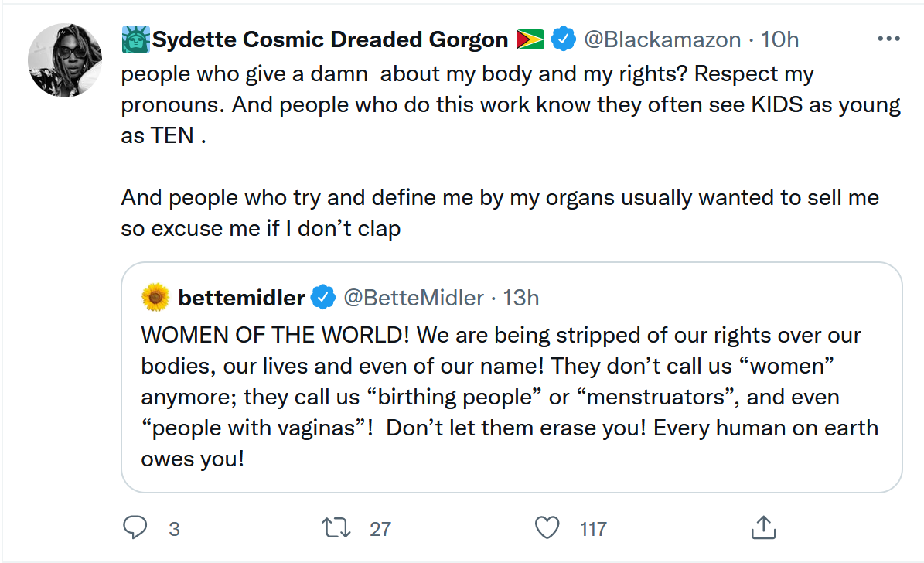Viewport: 924px width, 563px height.
Task: Visit the @Blackamazon handle link
Action: point(661,39)
